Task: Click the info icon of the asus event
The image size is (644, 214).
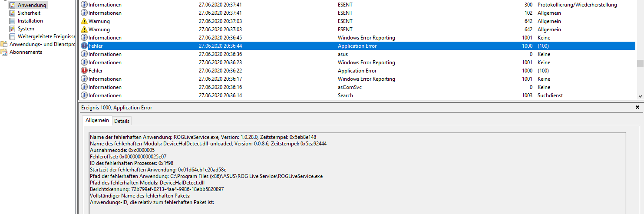Action: [x=84, y=54]
